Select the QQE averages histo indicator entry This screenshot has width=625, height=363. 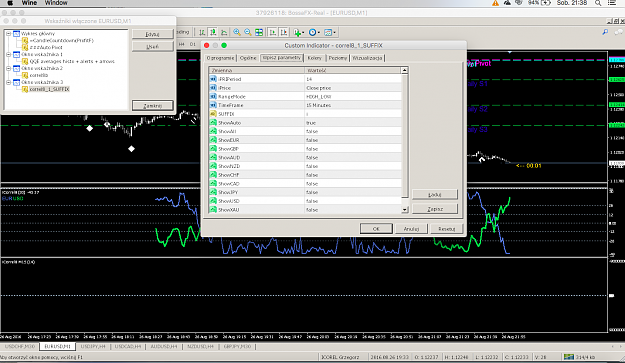(72, 61)
